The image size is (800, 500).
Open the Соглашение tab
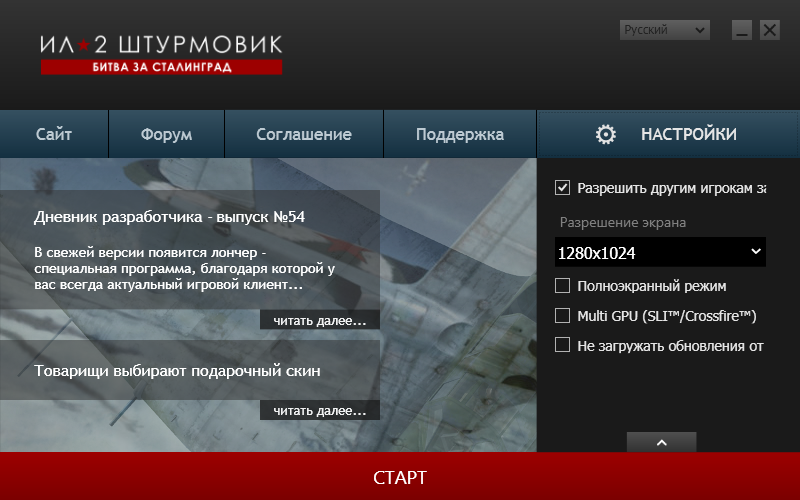pos(304,134)
